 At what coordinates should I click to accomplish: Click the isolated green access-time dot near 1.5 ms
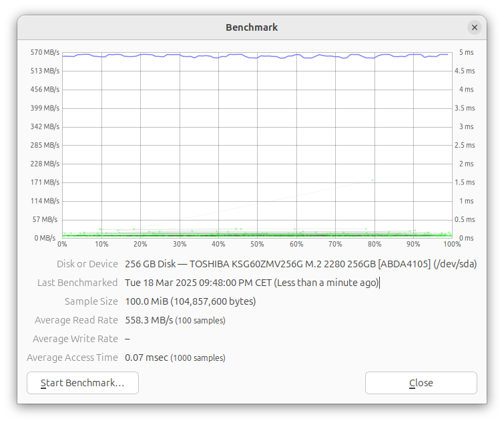click(372, 180)
